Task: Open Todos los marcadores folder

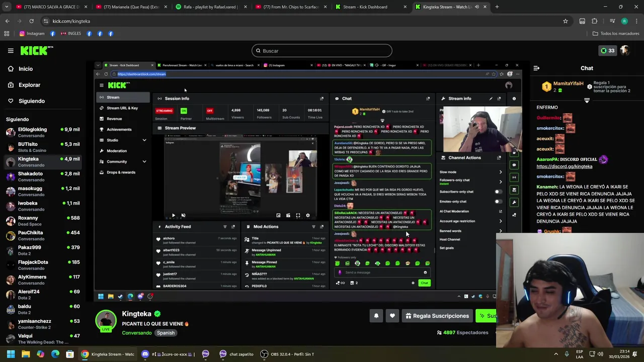Action: point(616,34)
